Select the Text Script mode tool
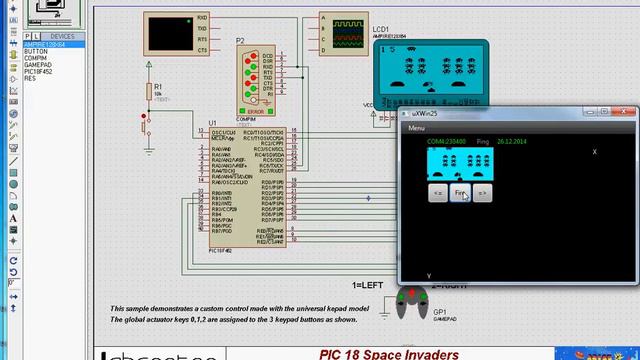Image resolution: width=640 pixels, height=360 pixels. (13, 31)
